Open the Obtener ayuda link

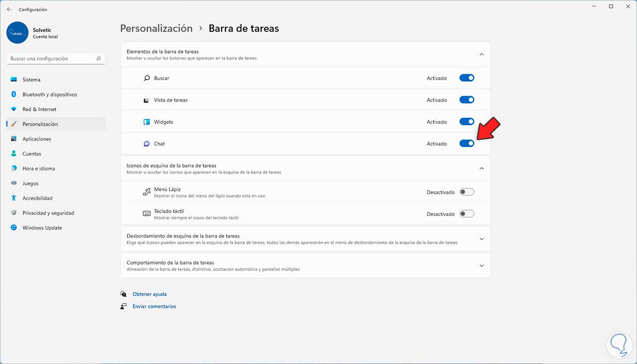click(149, 294)
